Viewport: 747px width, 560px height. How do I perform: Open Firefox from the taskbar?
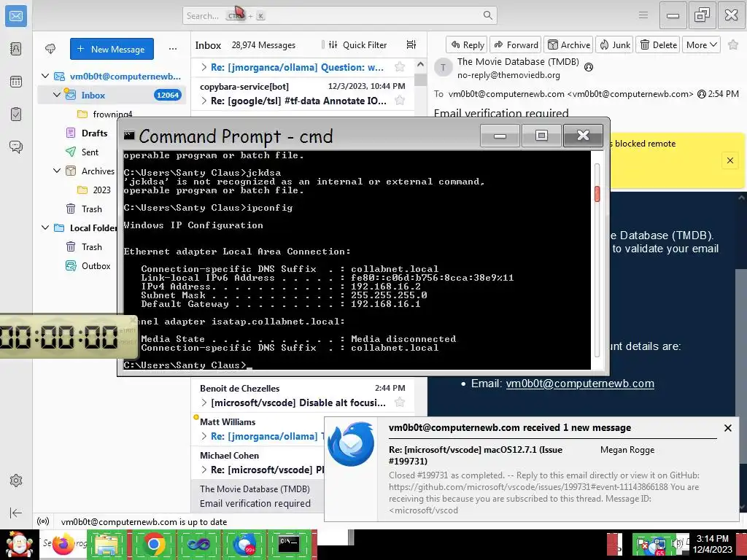coord(63,545)
